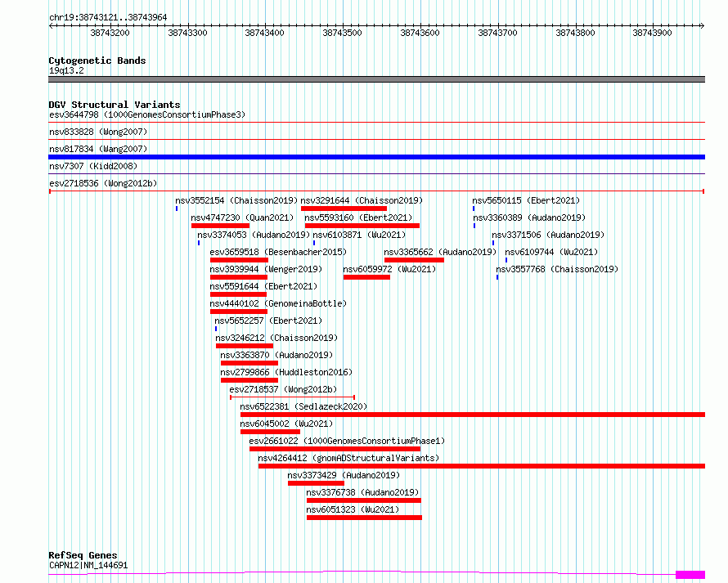
Task: Select nsv6103871 (Wu2021) variant label
Action: 359,235
